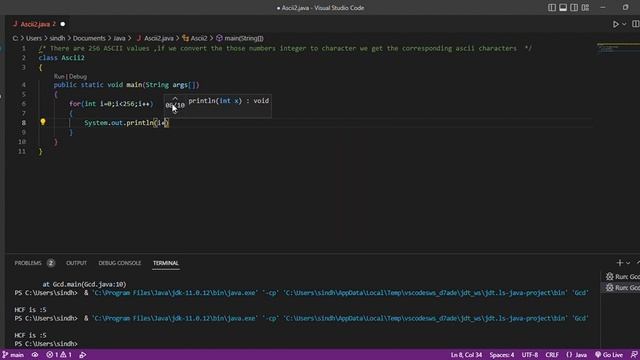Screen dimensions: 640x360
Task: Click breadcrumb segment 'Users'
Action: 34,38
